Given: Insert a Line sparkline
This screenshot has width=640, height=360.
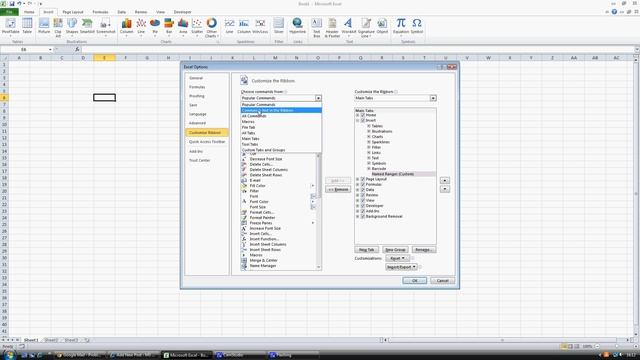Looking at the screenshot, I should tap(229, 27).
